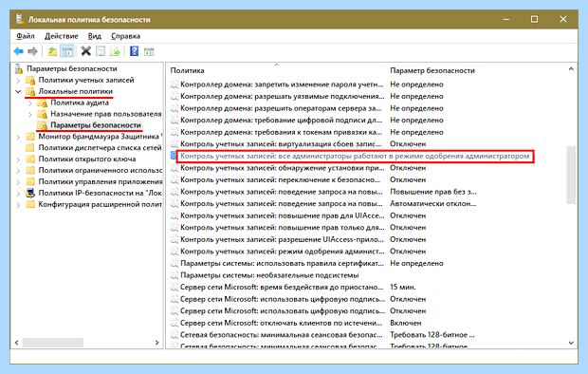
Task: Expand Политики ограниченного использования node
Action: [x=18, y=171]
